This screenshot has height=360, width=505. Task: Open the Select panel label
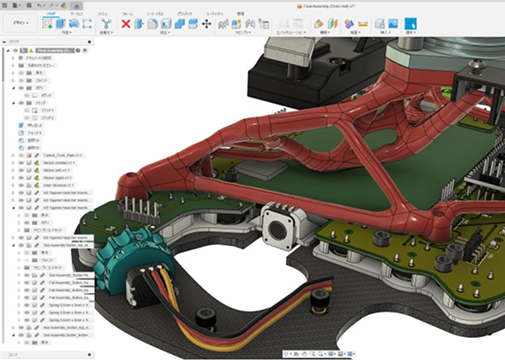pyautogui.click(x=411, y=32)
